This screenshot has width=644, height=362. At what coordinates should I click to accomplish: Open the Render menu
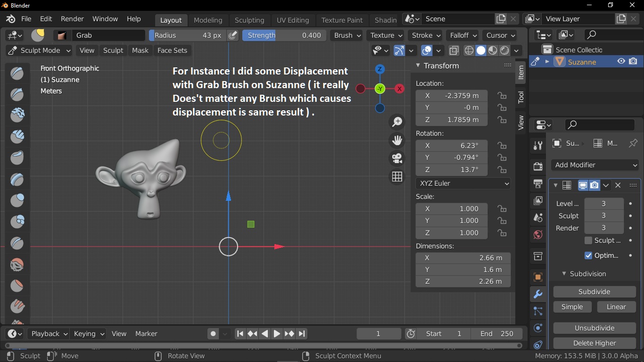click(72, 19)
